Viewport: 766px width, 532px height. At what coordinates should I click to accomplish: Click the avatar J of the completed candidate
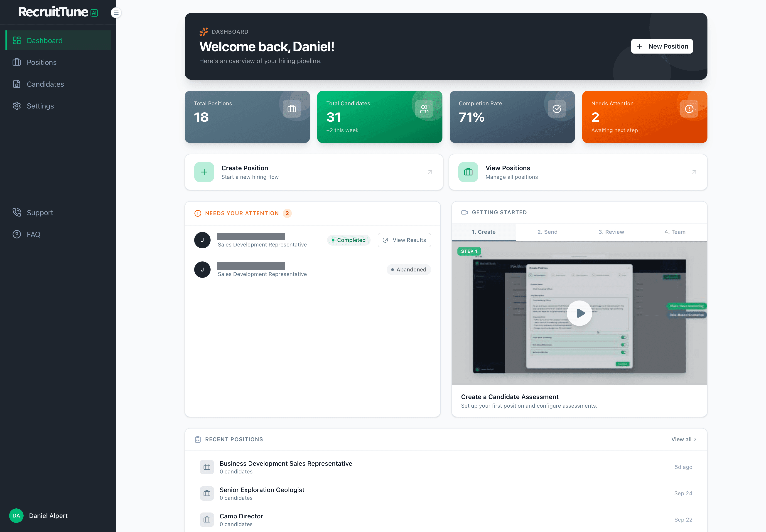[202, 240]
